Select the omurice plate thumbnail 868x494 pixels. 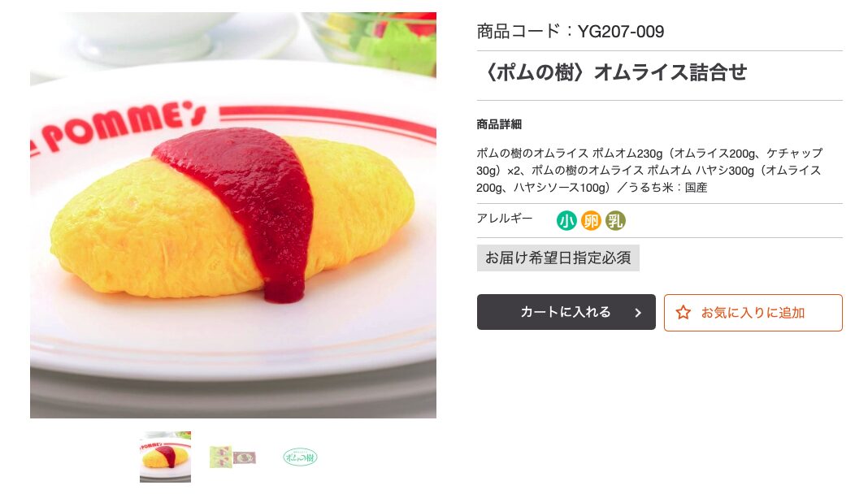[165, 457]
